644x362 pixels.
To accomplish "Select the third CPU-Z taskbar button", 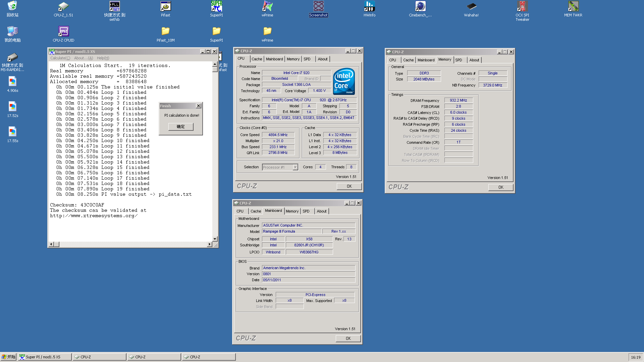I will click(x=209, y=357).
